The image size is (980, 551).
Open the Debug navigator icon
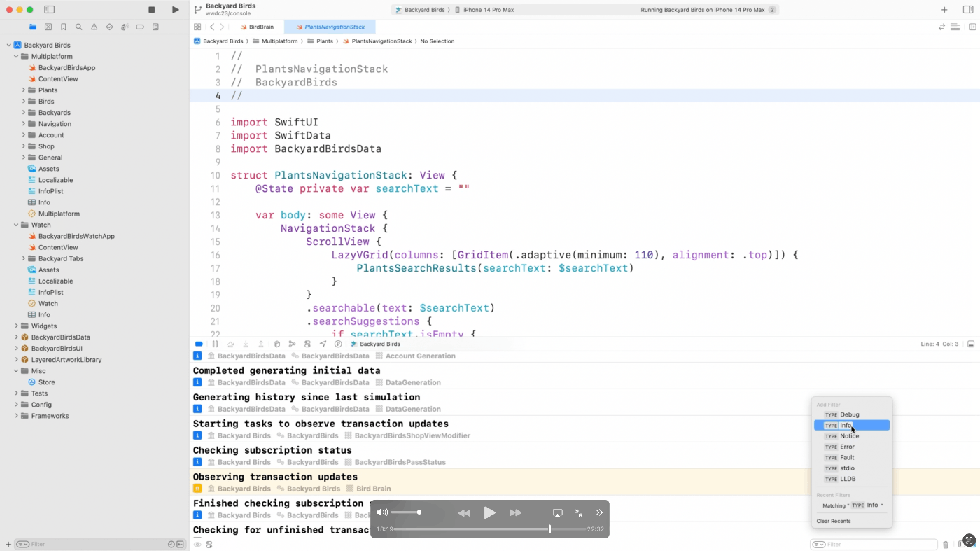pos(125,27)
